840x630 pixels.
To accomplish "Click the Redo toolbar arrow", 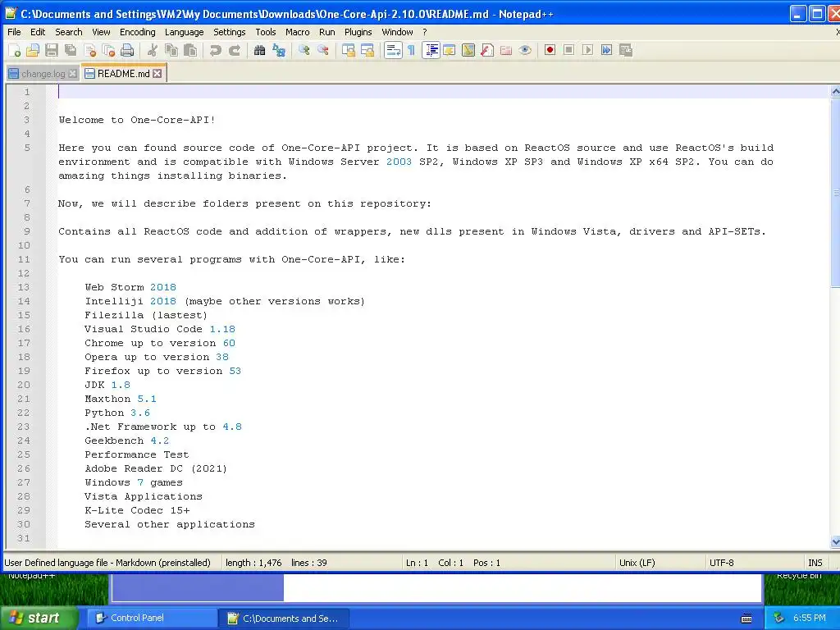I will 234,50.
